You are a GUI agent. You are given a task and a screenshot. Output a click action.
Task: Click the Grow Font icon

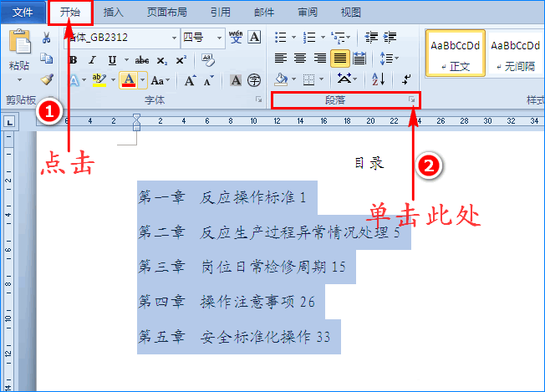(x=190, y=80)
